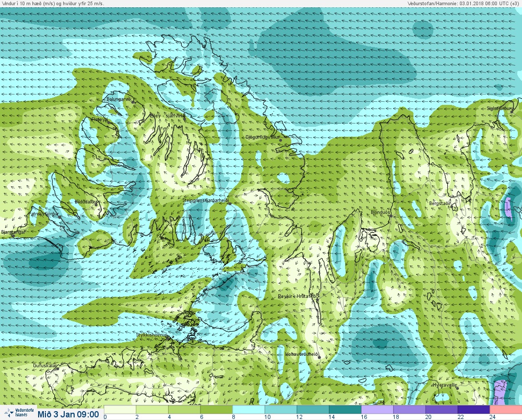Click the Flateyri station label
Screen dimensions: 522x420
pos(99,119)
